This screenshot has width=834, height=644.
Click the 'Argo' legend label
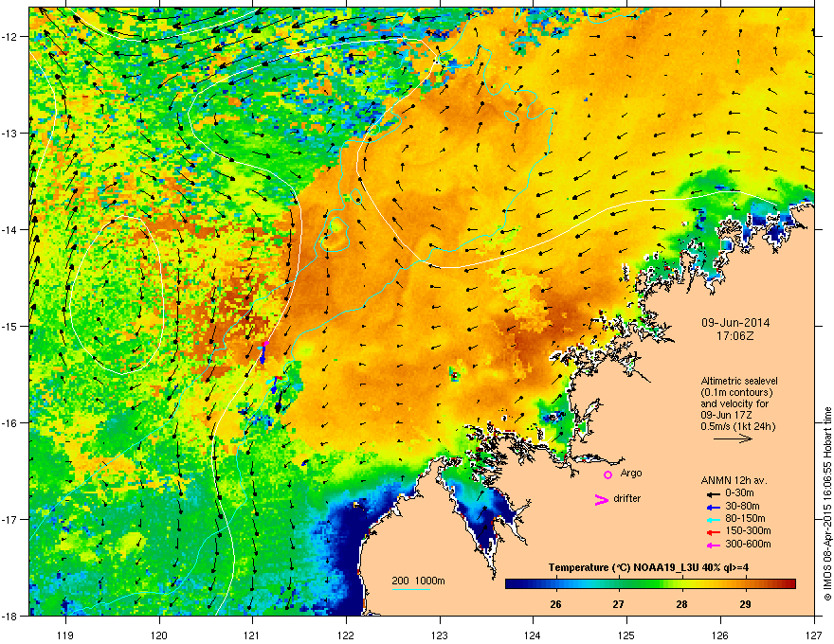[x=631, y=473]
